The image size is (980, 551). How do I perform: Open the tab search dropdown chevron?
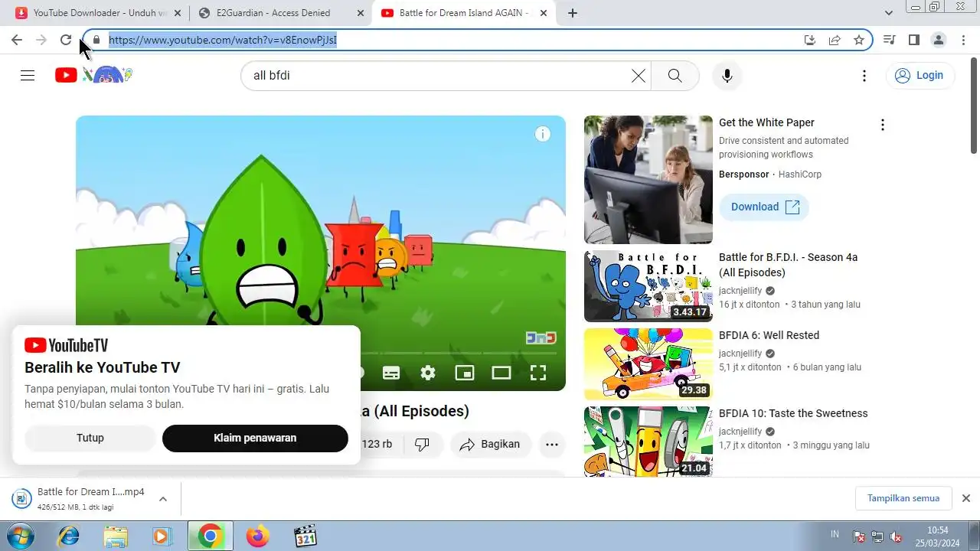point(889,13)
